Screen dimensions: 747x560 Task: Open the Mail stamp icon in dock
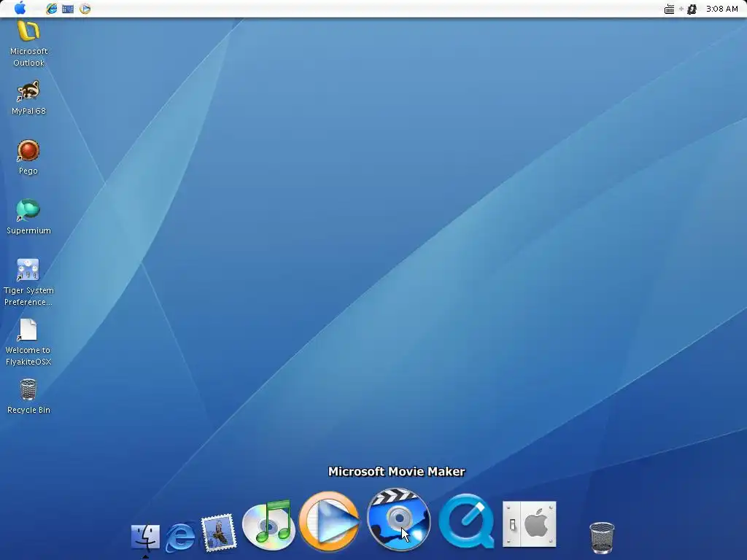click(x=219, y=532)
